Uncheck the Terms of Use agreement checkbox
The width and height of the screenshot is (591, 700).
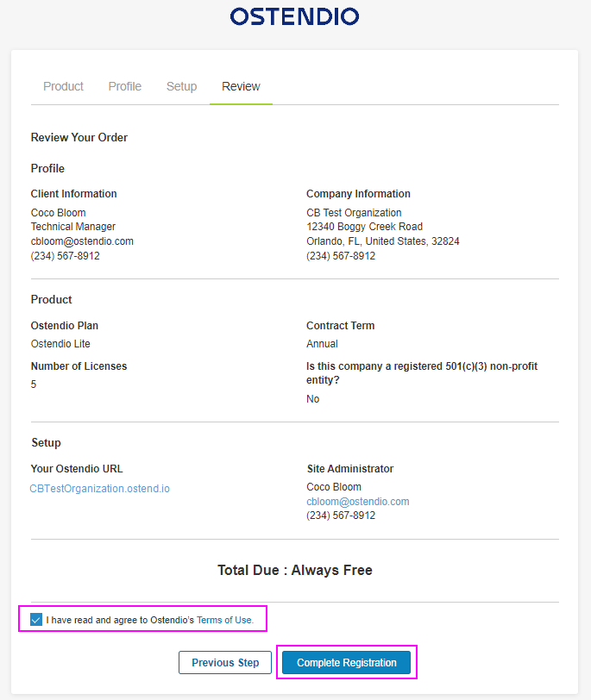[36, 620]
